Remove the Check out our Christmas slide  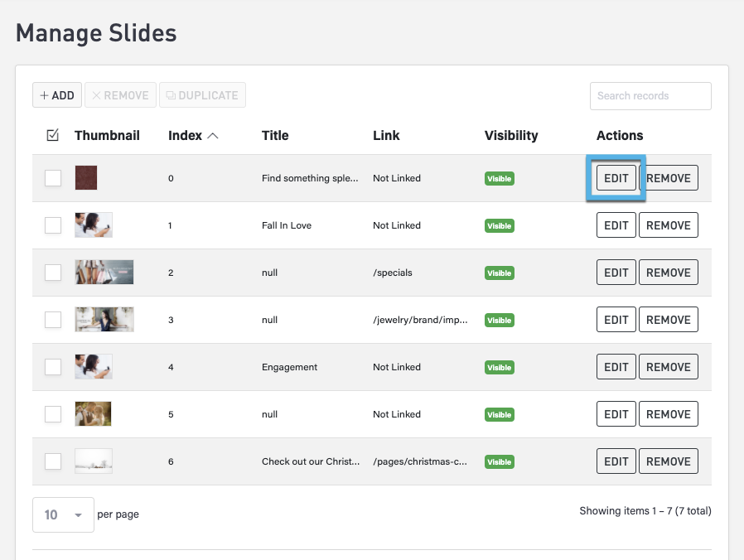pos(668,461)
